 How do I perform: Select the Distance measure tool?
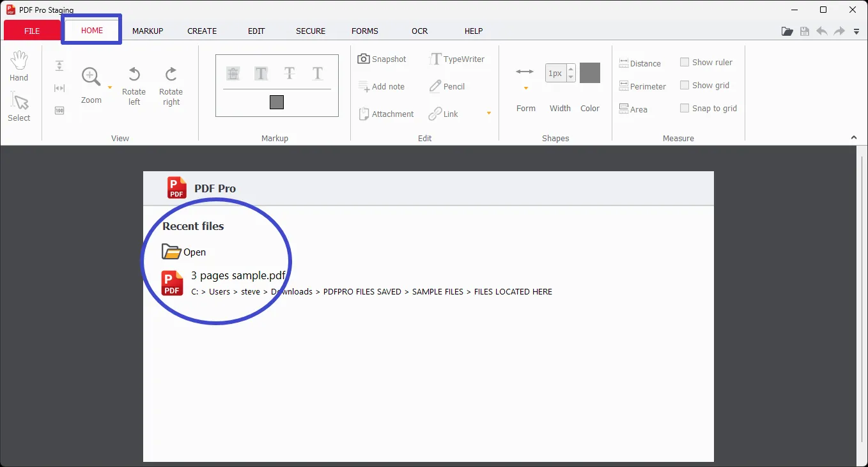(x=640, y=63)
